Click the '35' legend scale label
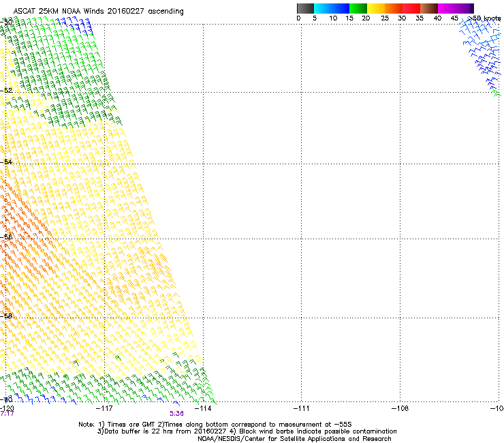504x443 pixels. [420, 18]
